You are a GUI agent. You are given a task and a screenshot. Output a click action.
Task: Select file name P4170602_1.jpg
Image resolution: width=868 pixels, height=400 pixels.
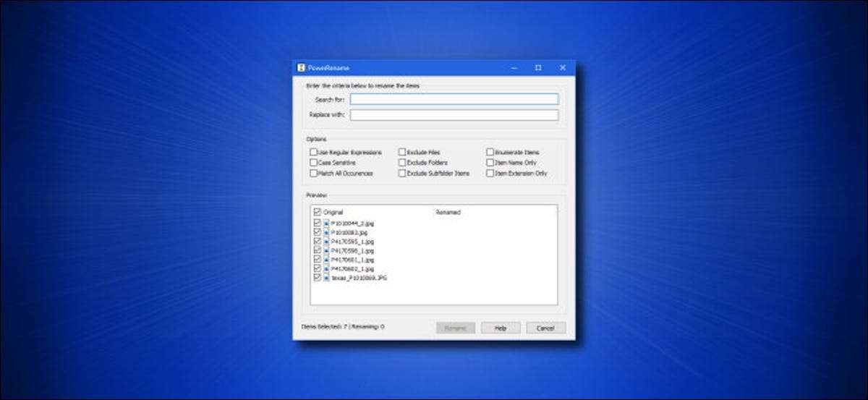click(x=352, y=268)
